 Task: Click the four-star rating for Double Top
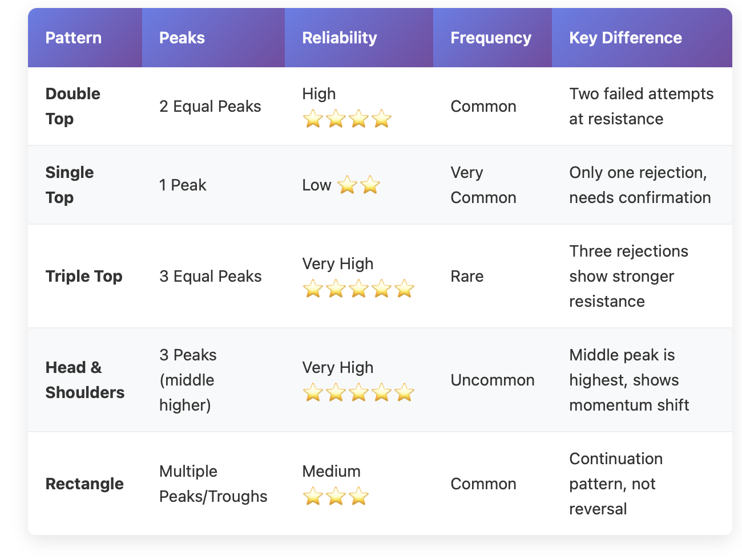click(347, 119)
